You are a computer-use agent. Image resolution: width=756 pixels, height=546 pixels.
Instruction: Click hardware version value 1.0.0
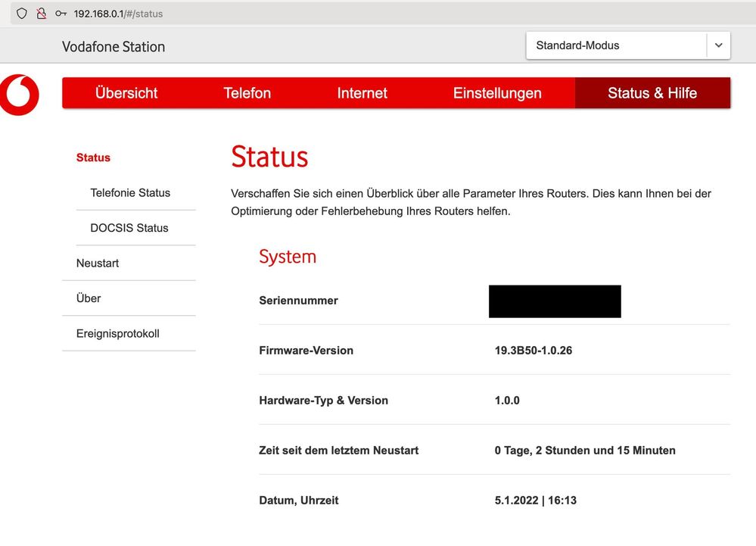click(x=507, y=401)
